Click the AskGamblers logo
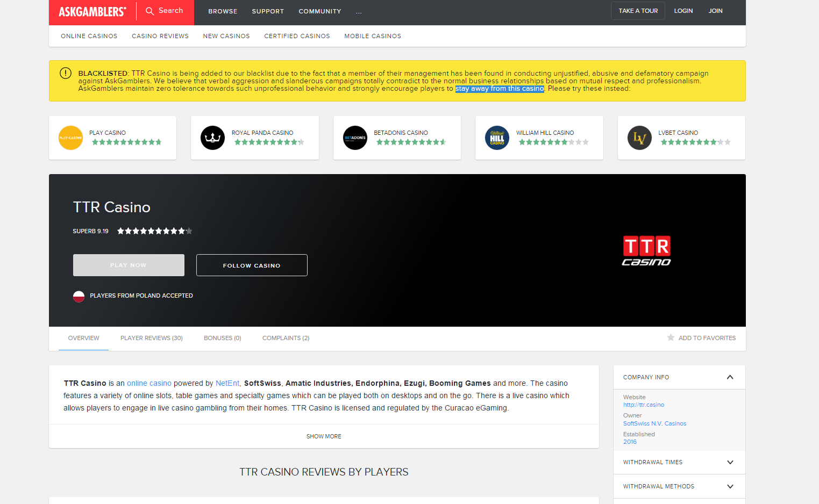 point(92,11)
